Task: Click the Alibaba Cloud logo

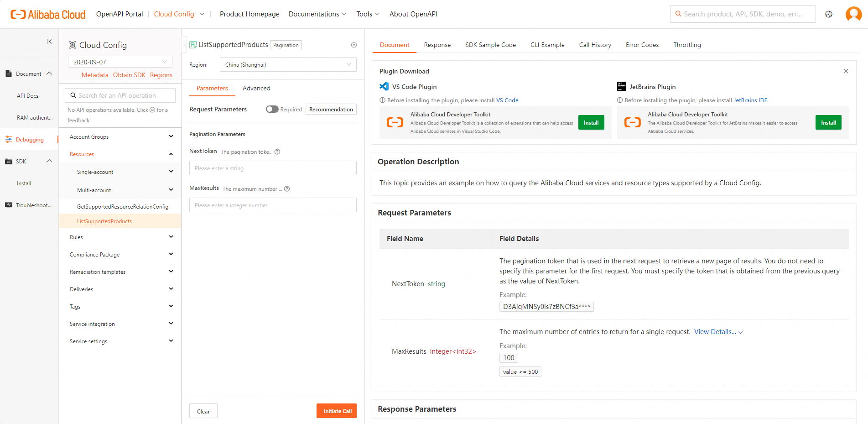Action: point(48,15)
